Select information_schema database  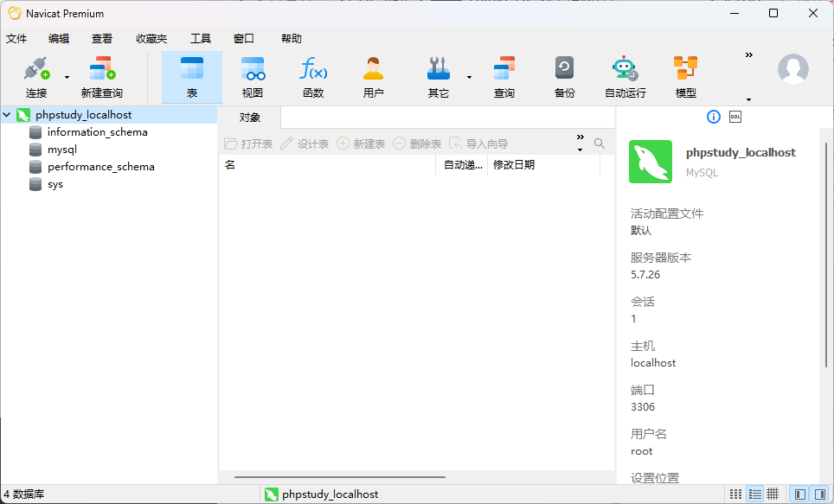tap(98, 132)
